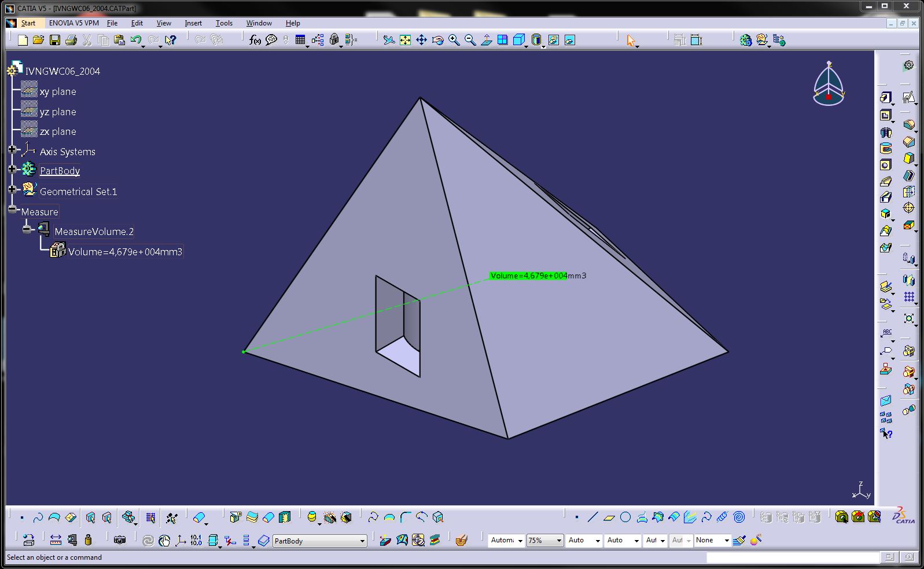The width and height of the screenshot is (924, 569).
Task: Collapse the MeasureVolume.2 node
Action: point(27,229)
